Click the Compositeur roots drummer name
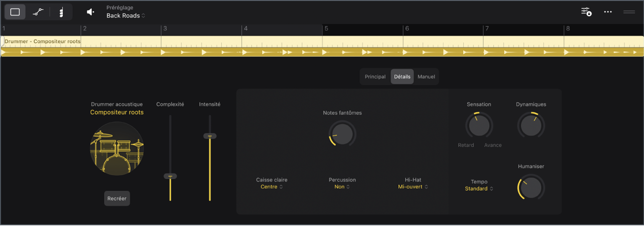644x226 pixels. pos(117,113)
